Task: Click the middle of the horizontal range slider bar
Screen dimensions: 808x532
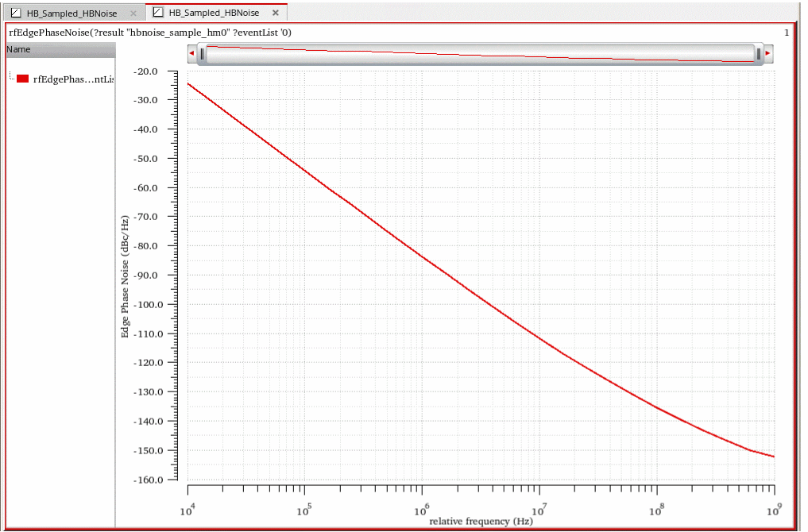Action: coord(480,53)
